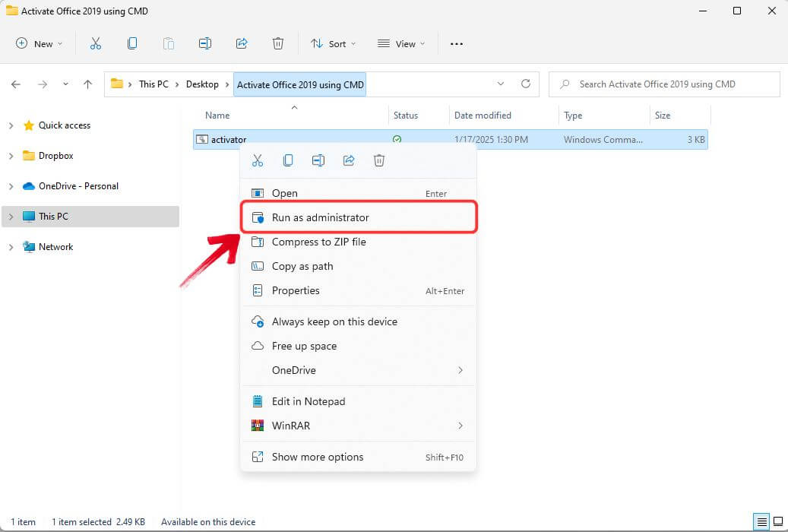Open the New item dropdown
The height and width of the screenshot is (532, 788).
tap(40, 44)
